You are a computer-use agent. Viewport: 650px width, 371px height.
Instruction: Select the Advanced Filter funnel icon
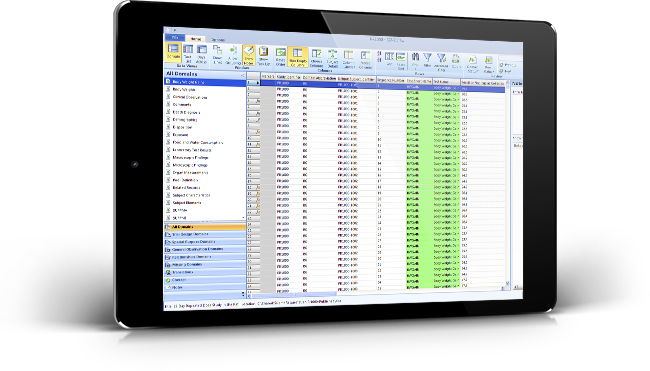(x=441, y=62)
